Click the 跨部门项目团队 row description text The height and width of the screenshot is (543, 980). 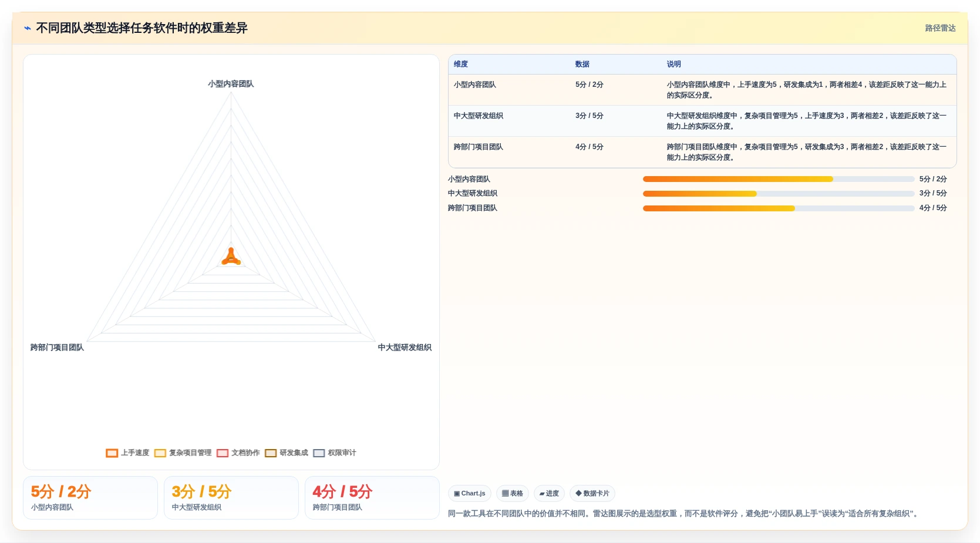tap(807, 152)
